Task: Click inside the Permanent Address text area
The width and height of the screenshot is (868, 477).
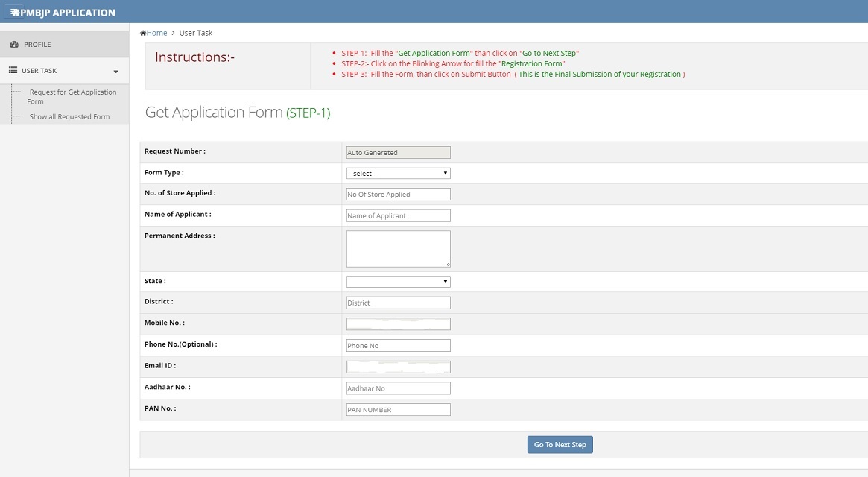Action: click(x=398, y=247)
